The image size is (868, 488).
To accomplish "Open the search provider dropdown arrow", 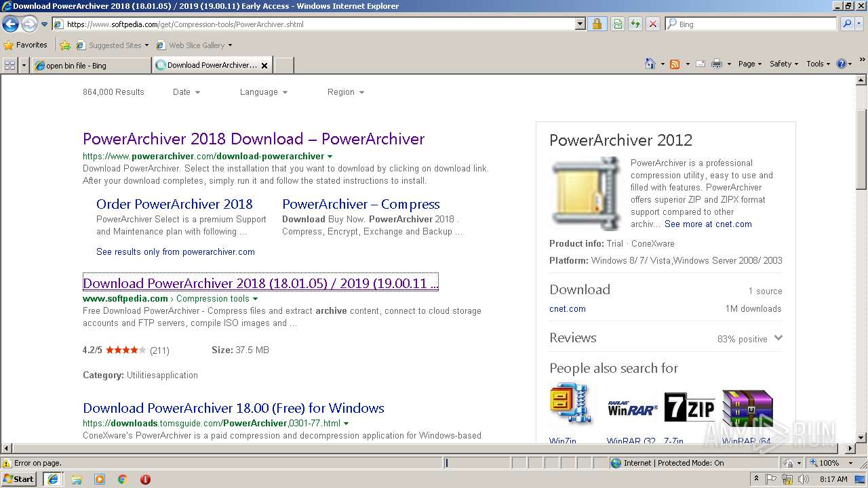I will click(861, 24).
